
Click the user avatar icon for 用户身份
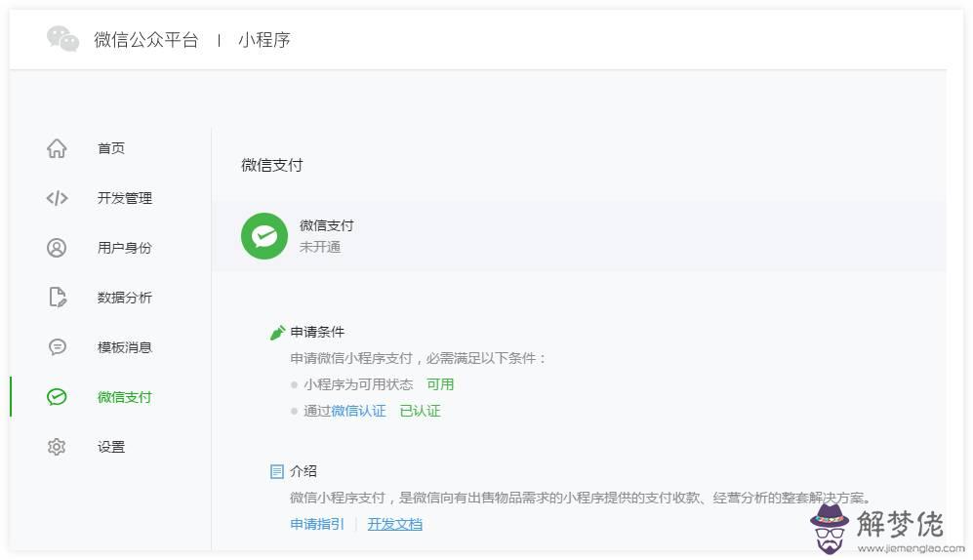[x=57, y=248]
